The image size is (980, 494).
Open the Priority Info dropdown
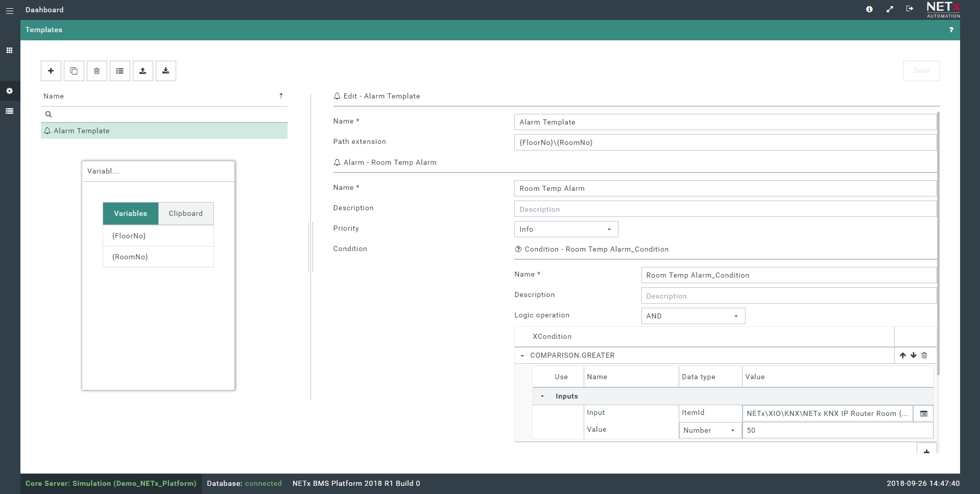[566, 229]
